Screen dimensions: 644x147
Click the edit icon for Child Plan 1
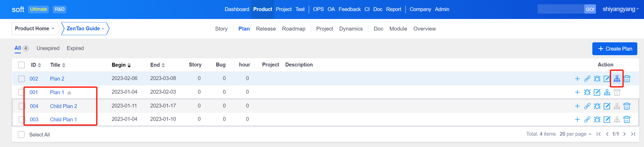click(607, 120)
